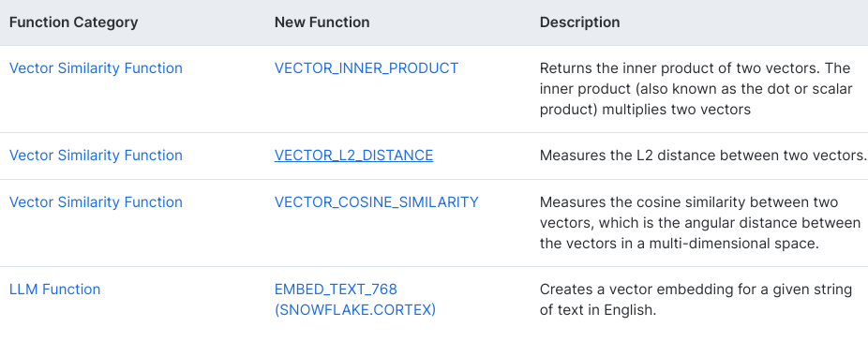Image resolution: width=868 pixels, height=342 pixels.
Task: Open Vector Similarity Function link beside VECTOR_L2_DISTANCE
Action: click(96, 155)
